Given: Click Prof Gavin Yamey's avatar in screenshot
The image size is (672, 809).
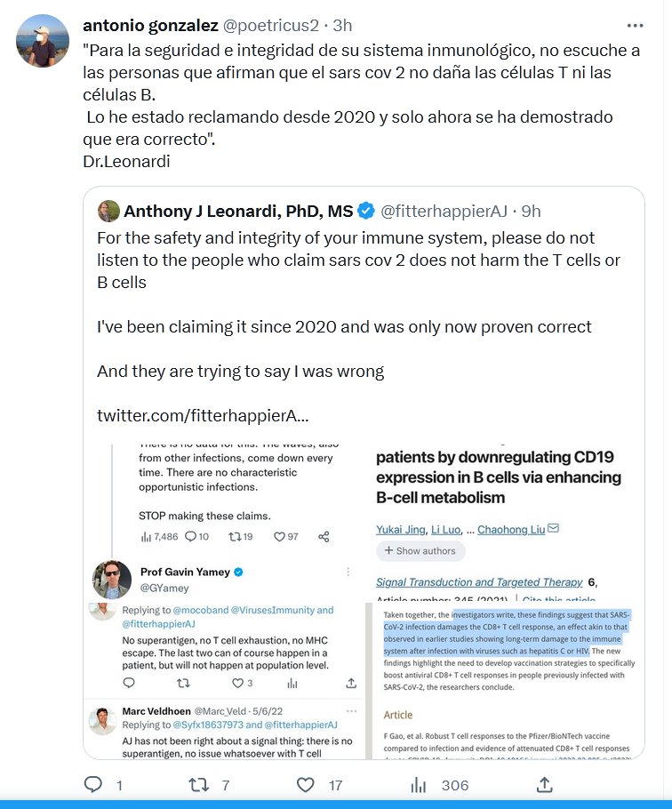Looking at the screenshot, I should tap(112, 580).
